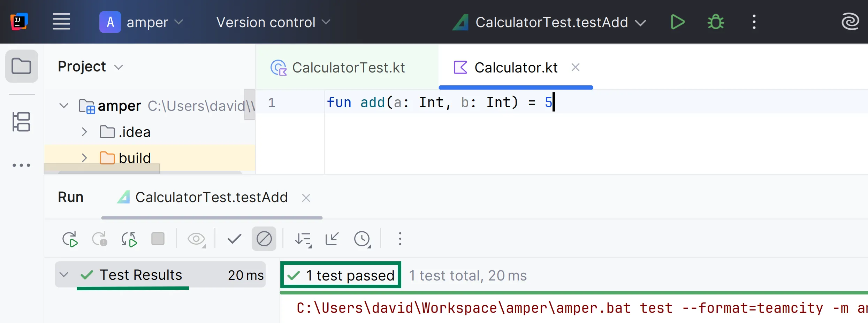Image resolution: width=868 pixels, height=323 pixels.
Task: Toggle auto-test rerun icon
Action: [129, 239]
